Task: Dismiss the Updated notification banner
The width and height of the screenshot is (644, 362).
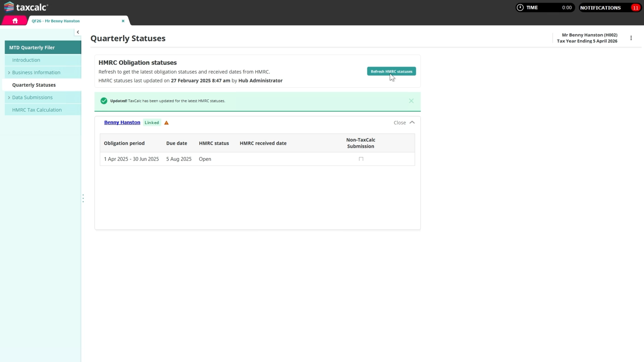Action: pos(411,101)
